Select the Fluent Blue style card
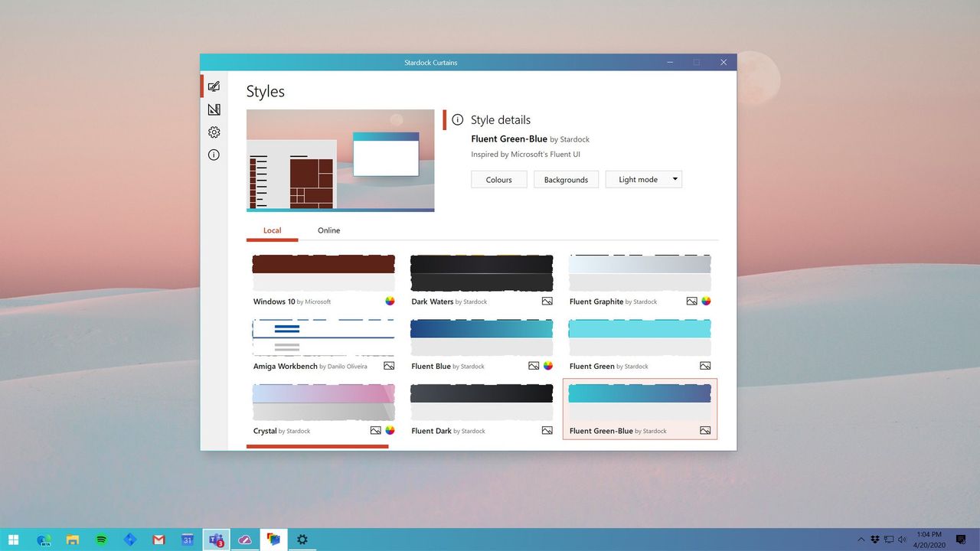980x551 pixels. click(482, 344)
